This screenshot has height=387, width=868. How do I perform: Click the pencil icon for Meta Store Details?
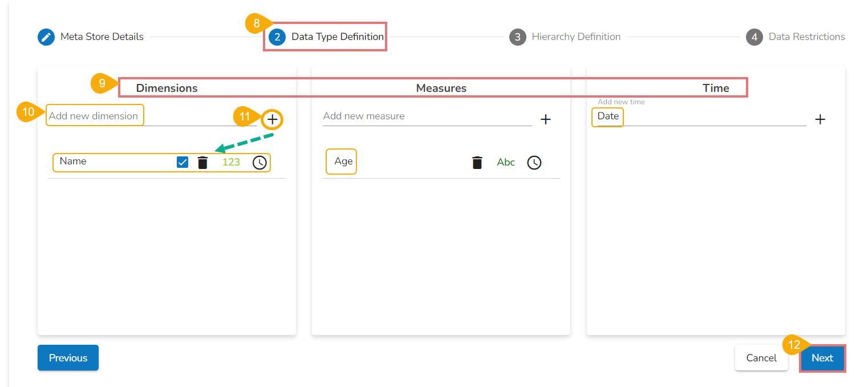(46, 37)
